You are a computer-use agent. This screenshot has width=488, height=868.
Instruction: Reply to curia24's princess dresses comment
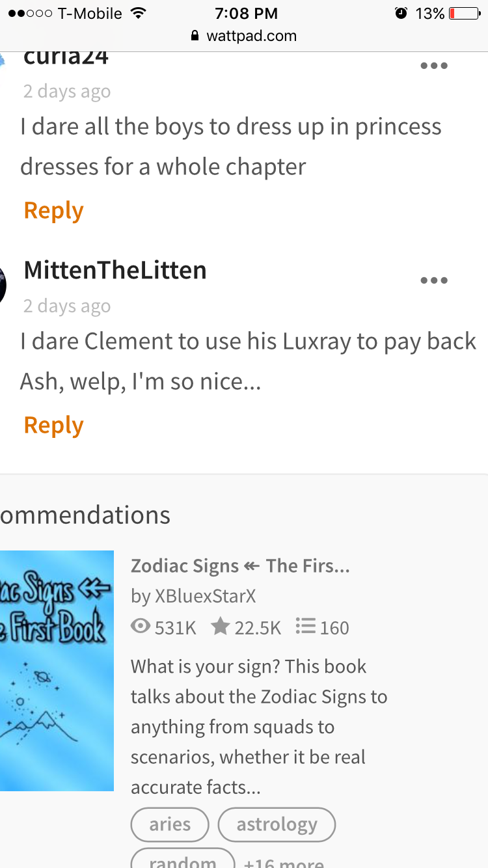coord(54,210)
